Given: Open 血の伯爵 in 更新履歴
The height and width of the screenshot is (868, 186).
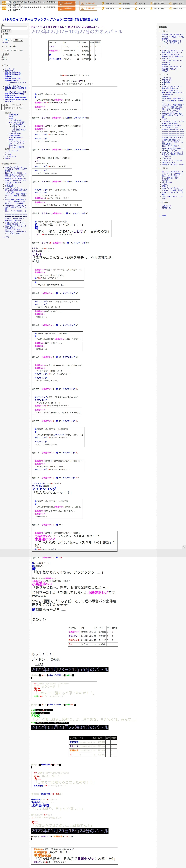Looking at the screenshot, I should tap(165, 96).
